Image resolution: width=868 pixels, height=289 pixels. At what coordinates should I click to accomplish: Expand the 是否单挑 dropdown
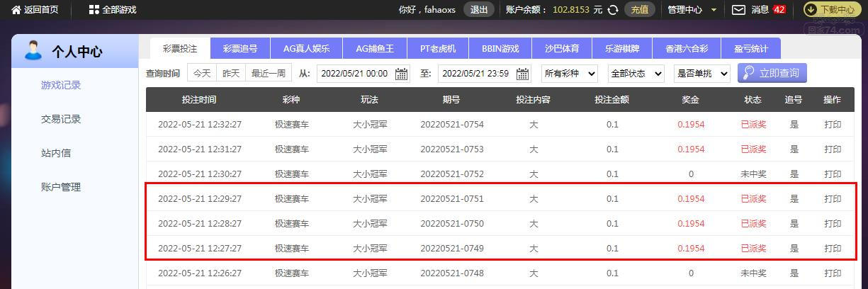coord(702,74)
